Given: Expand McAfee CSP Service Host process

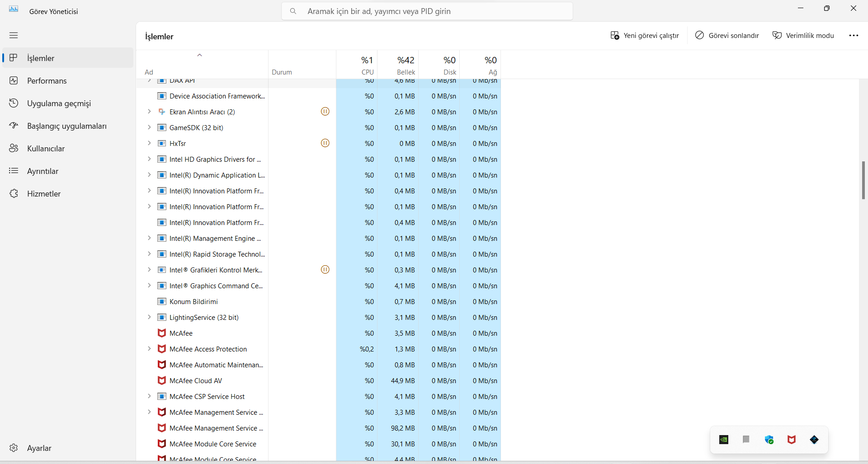Looking at the screenshot, I should (x=149, y=396).
